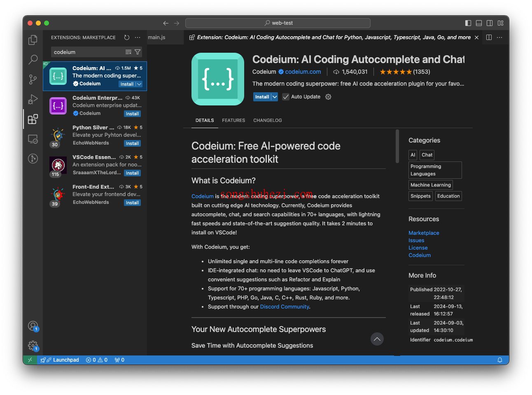Open extensions view more actions menu
The height and width of the screenshot is (395, 532).
138,37
